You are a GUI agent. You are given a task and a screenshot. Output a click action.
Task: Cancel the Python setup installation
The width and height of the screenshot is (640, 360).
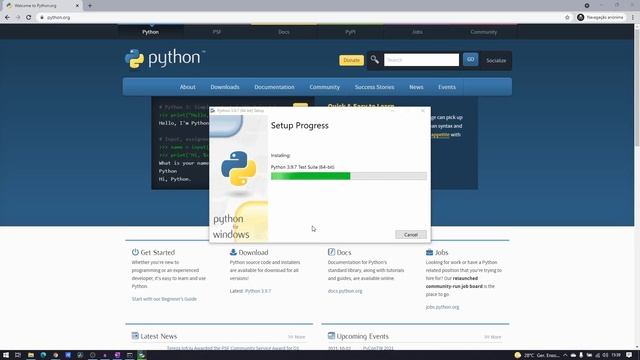(x=411, y=235)
